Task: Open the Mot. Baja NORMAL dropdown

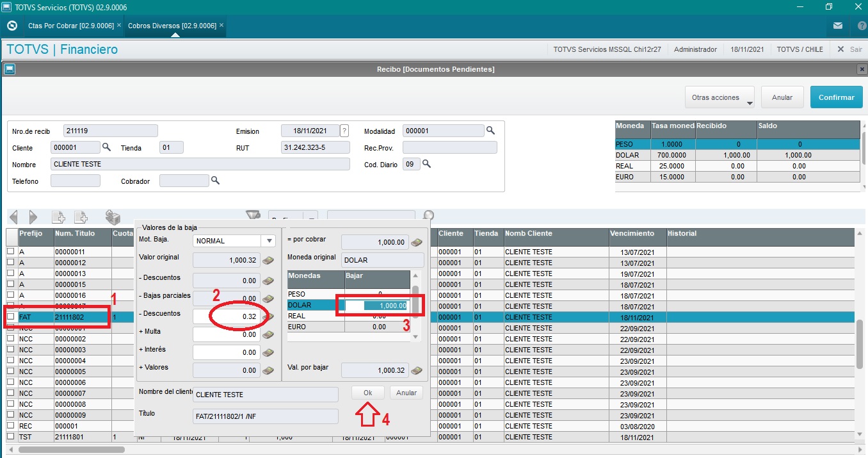Action: click(268, 241)
